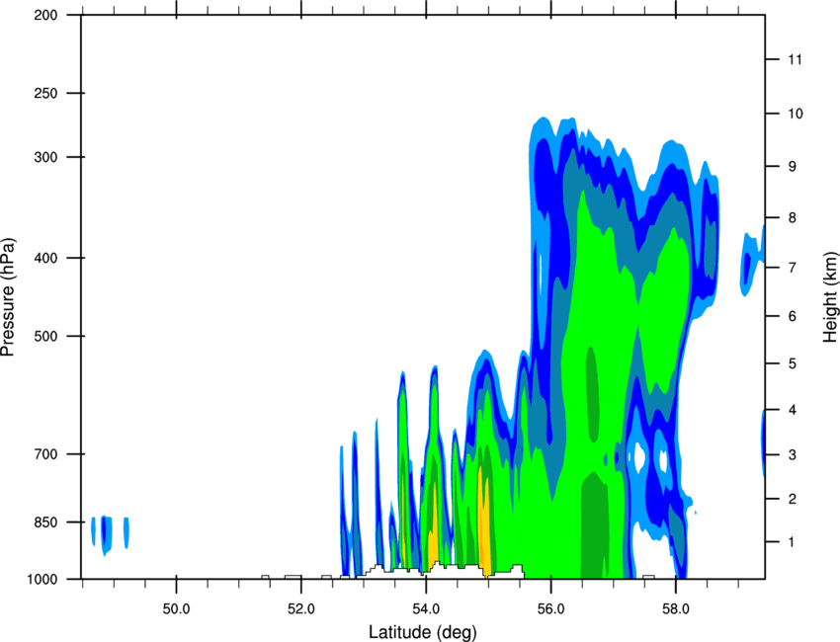Click the 400 pressure tick label
The width and height of the screenshot is (840, 642).
coord(45,258)
